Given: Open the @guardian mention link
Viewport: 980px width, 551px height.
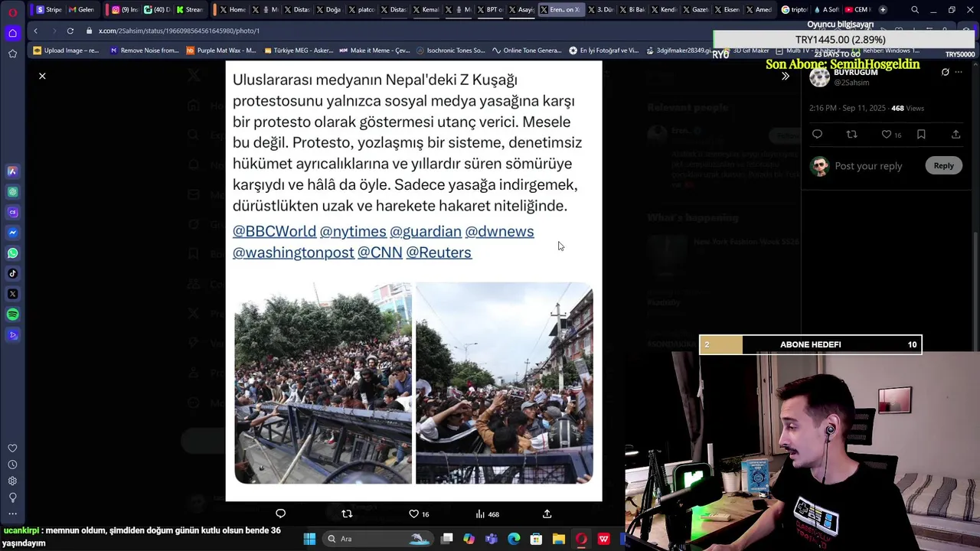Looking at the screenshot, I should click(426, 231).
